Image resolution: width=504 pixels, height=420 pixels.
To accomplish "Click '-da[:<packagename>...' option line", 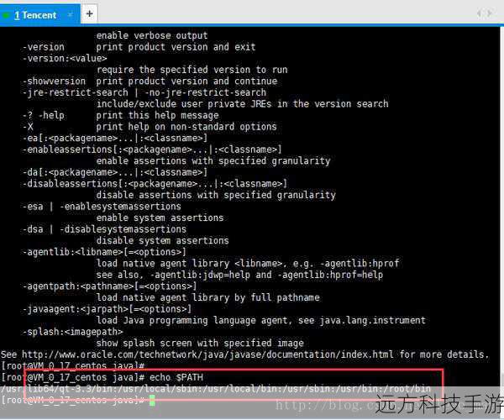I will (115, 172).
